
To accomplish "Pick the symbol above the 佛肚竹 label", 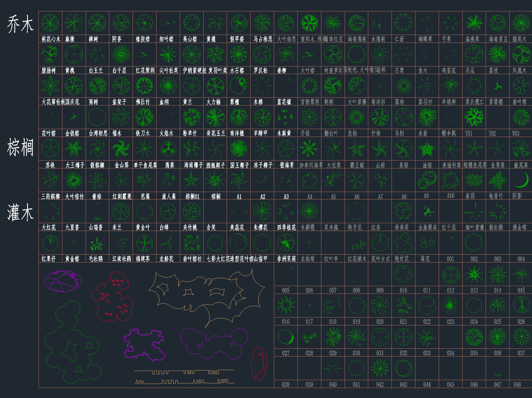I will 145,86.
